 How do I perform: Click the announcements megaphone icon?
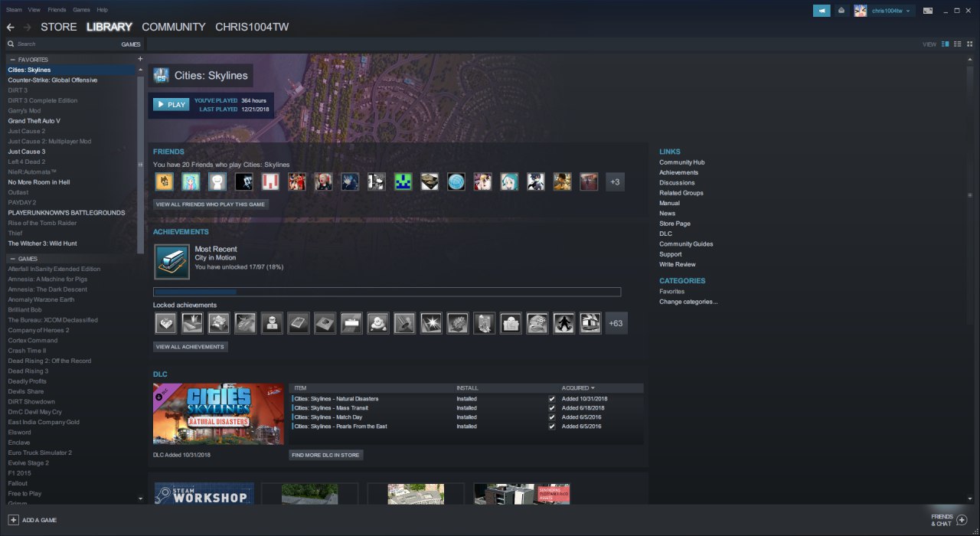coord(822,11)
